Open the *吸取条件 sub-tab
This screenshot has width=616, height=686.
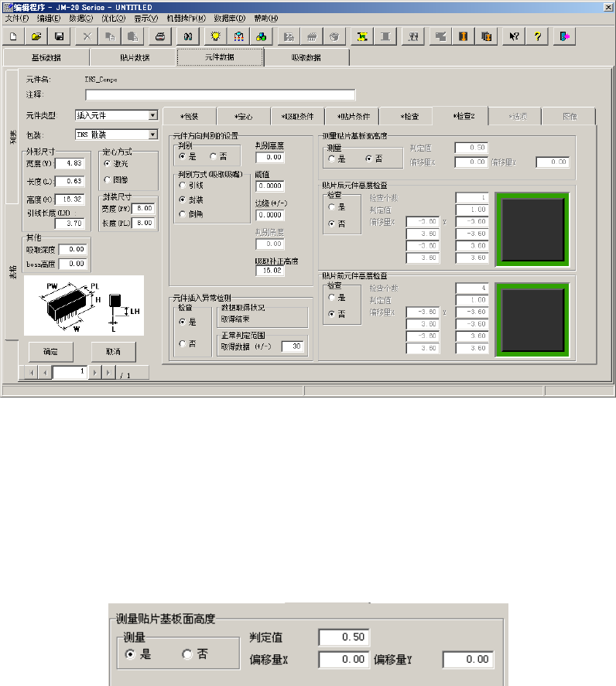tap(298, 116)
